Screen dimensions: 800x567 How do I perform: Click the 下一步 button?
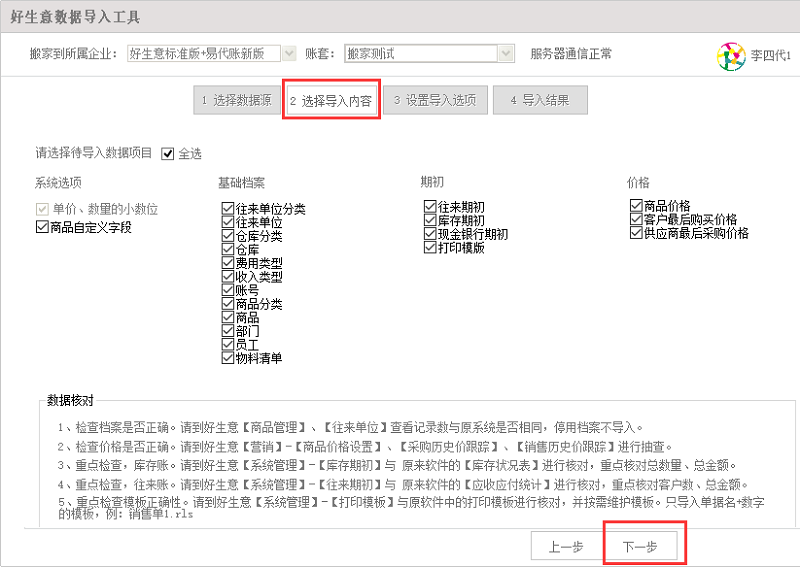pos(640,547)
